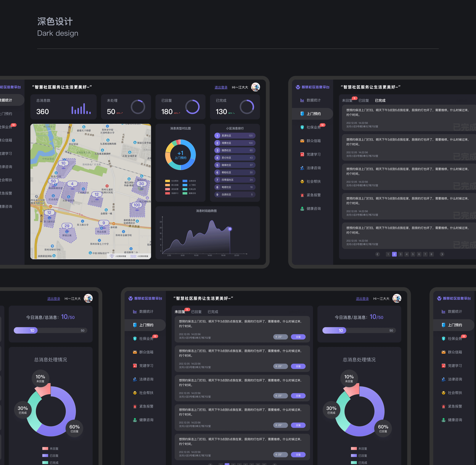Image resolution: width=476 pixels, height=465 pixels.
Task: Click blue 法律咨询 legend swatch in 消息类型对比图
Action: point(185,181)
